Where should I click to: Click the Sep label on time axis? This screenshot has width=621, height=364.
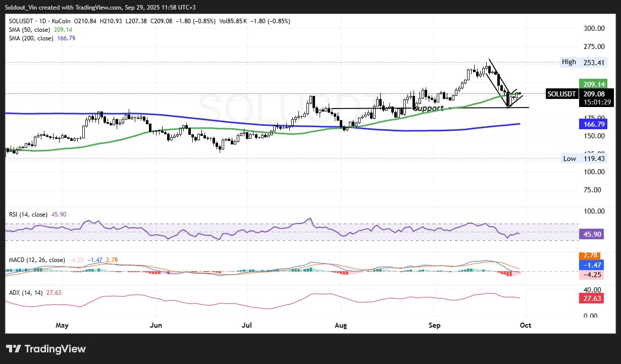point(435,325)
